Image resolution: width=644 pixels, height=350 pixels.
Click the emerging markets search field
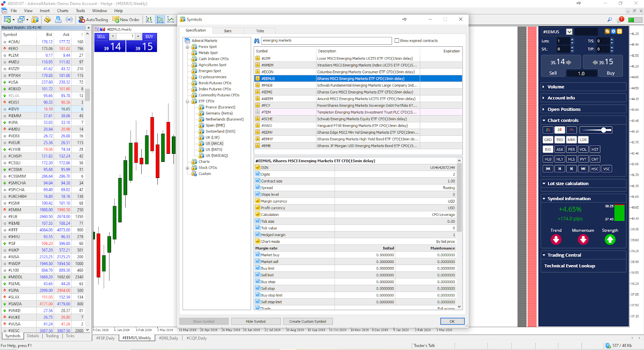coord(326,41)
